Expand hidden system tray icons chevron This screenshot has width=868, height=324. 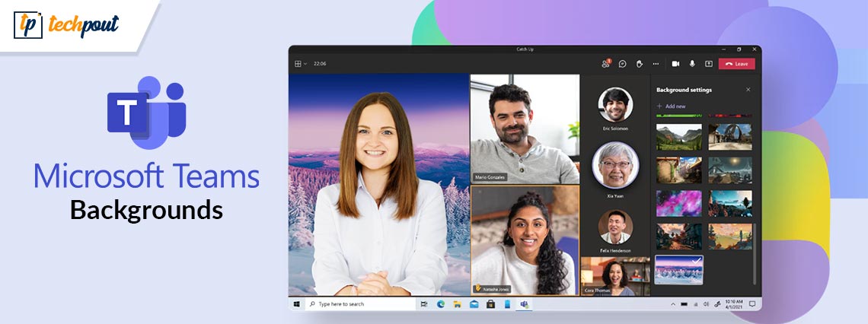[x=673, y=304]
